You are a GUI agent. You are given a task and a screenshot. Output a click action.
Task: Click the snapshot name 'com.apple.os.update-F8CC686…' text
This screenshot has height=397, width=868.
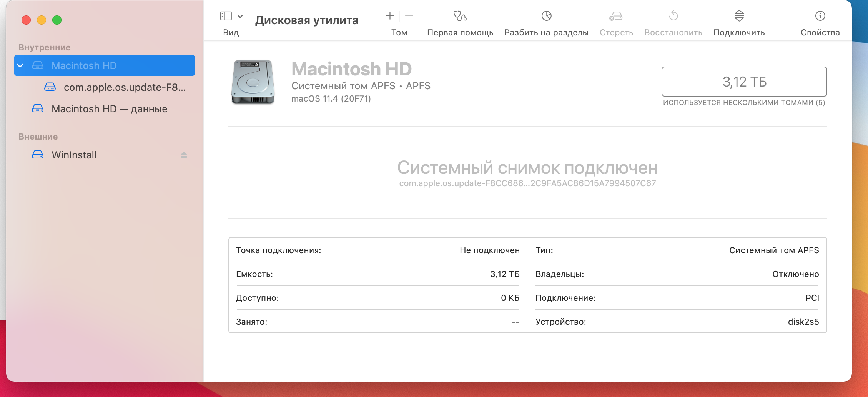click(527, 183)
